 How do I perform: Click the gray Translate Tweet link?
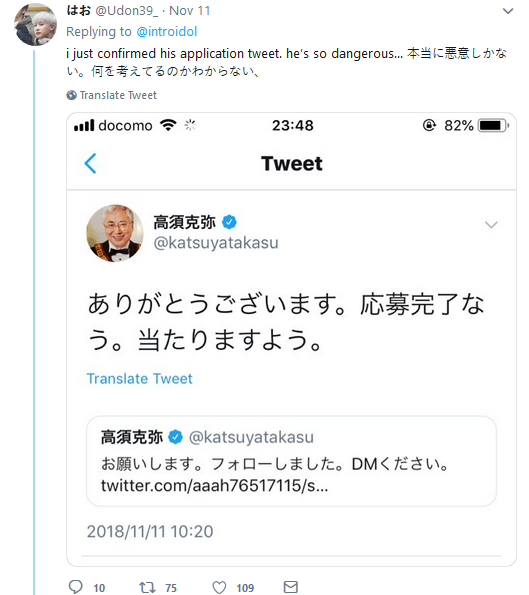[118, 95]
